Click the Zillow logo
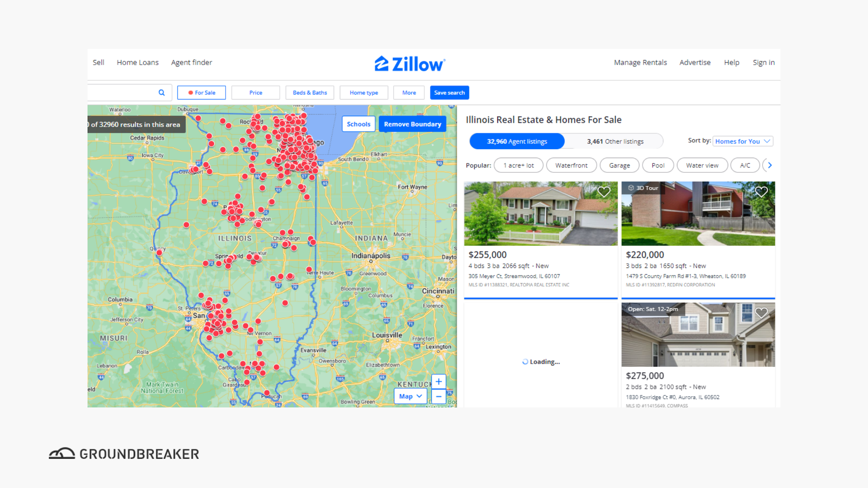The width and height of the screenshot is (868, 488). pos(410,64)
